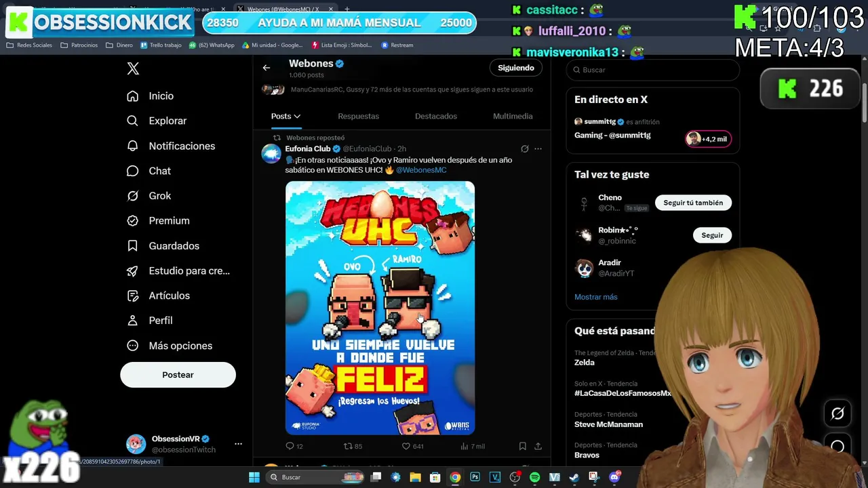Open Notificaciones in the sidebar
This screenshot has height=488, width=868.
coord(171,146)
